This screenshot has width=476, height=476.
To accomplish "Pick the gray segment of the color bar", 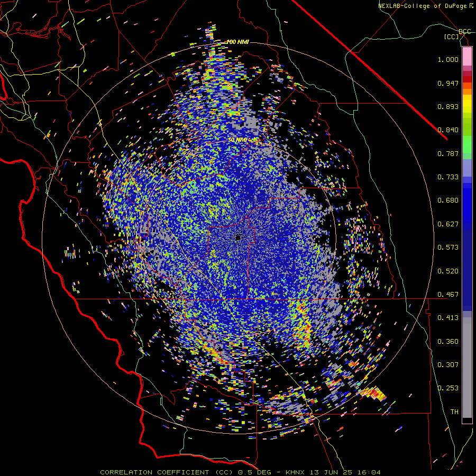I will pyautogui.click(x=467, y=368).
